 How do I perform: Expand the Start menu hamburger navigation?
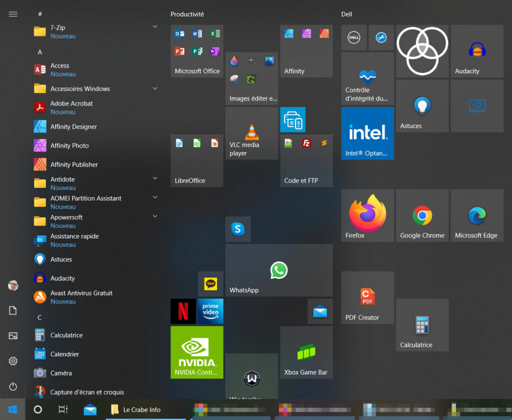pyautogui.click(x=13, y=14)
